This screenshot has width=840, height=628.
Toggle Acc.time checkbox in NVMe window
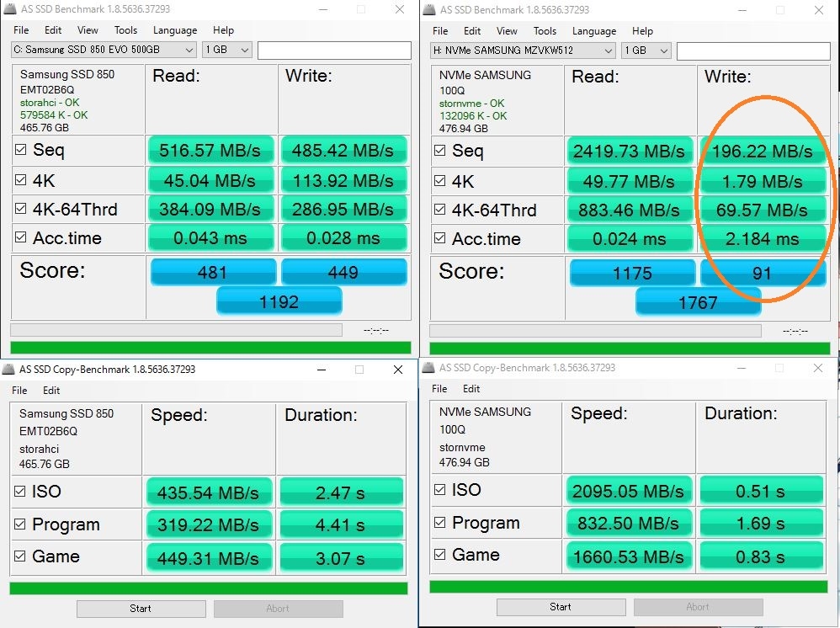pos(440,237)
